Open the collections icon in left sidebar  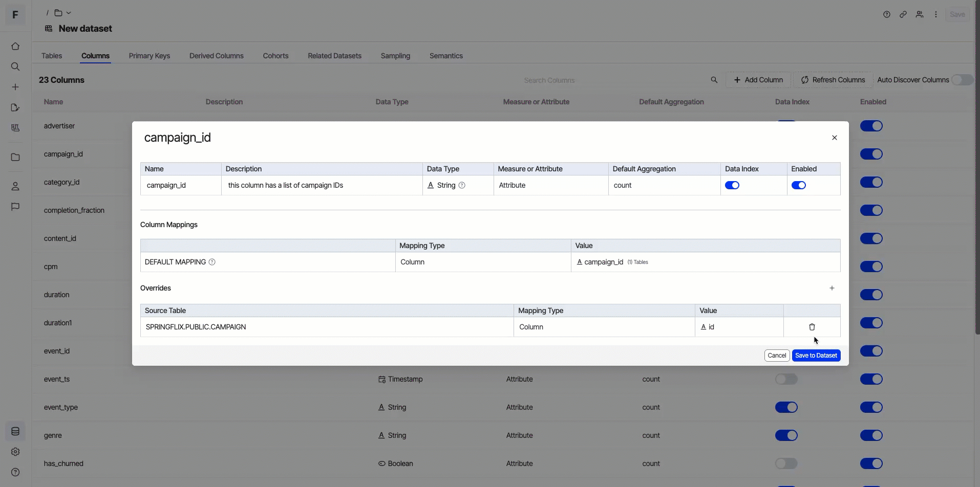[15, 128]
